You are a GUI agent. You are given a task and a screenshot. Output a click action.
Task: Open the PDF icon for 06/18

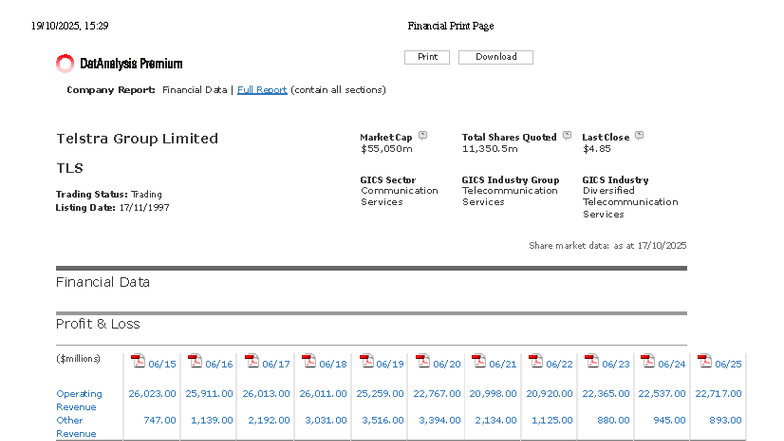pyautogui.click(x=308, y=361)
